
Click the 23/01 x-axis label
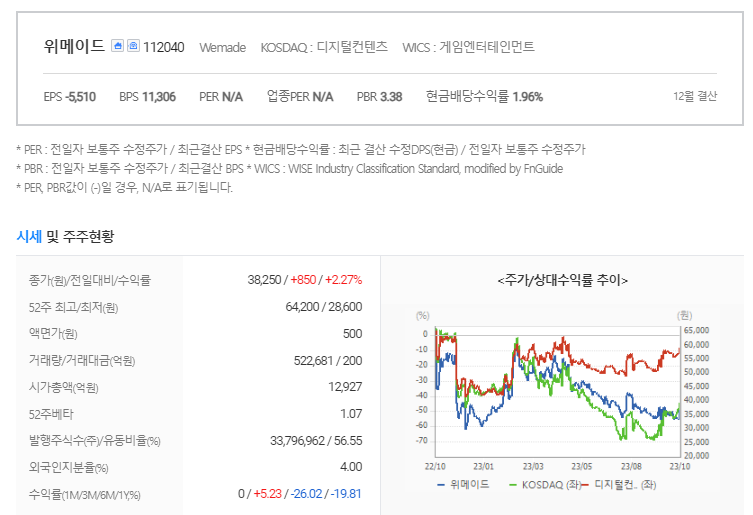coord(483,466)
